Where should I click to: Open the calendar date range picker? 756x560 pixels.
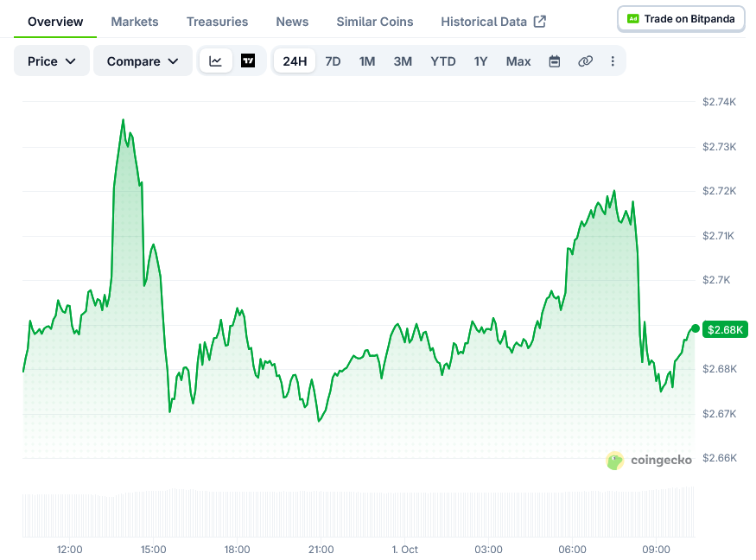[555, 61]
